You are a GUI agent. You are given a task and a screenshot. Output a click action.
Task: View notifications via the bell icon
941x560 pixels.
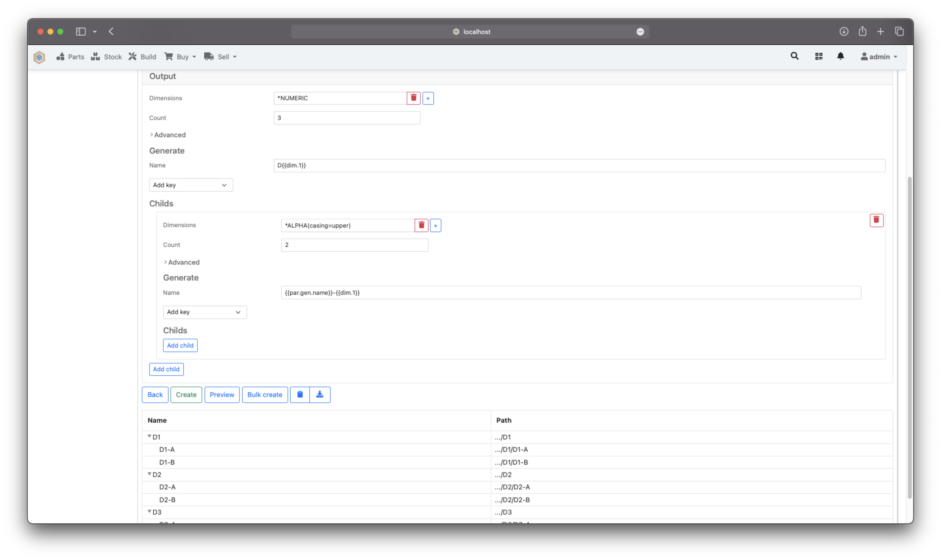[x=841, y=56]
